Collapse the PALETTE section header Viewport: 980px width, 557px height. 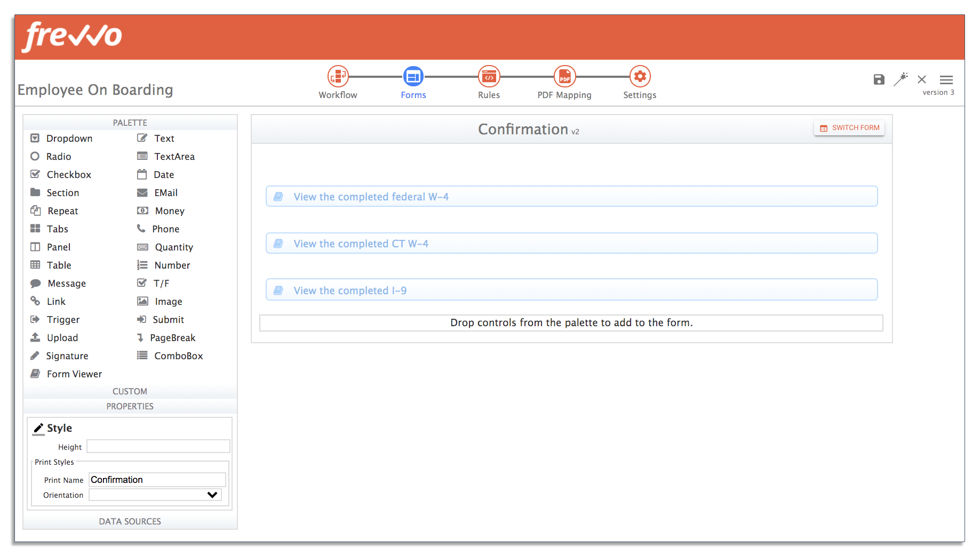(x=130, y=123)
